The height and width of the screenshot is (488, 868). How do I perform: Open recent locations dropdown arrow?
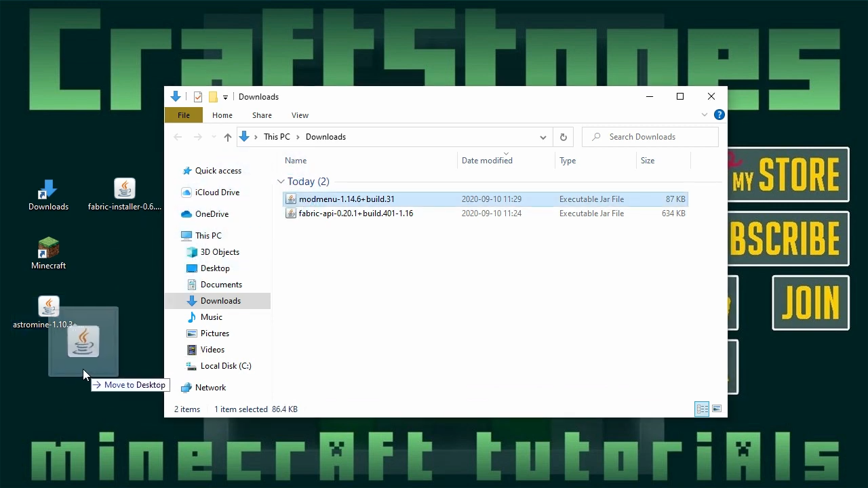214,137
